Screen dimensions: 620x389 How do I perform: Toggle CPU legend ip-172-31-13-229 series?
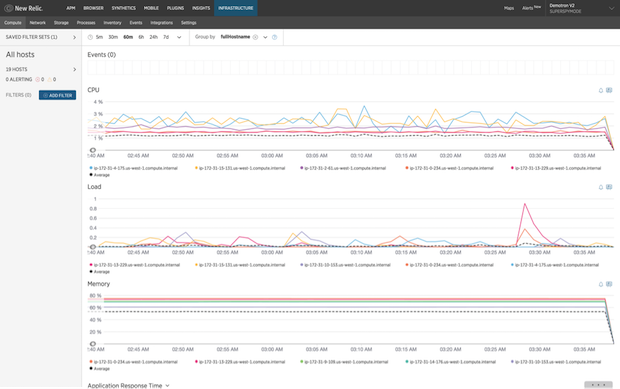point(556,168)
